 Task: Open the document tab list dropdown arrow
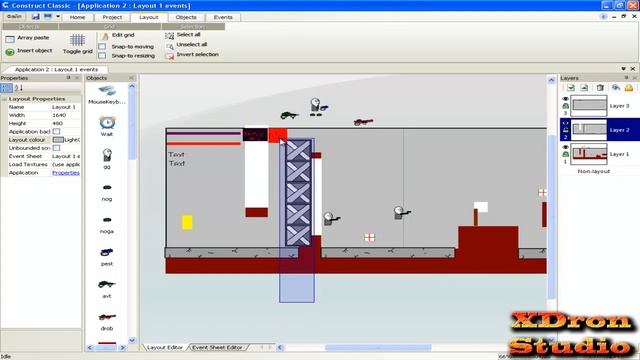(x=623, y=69)
